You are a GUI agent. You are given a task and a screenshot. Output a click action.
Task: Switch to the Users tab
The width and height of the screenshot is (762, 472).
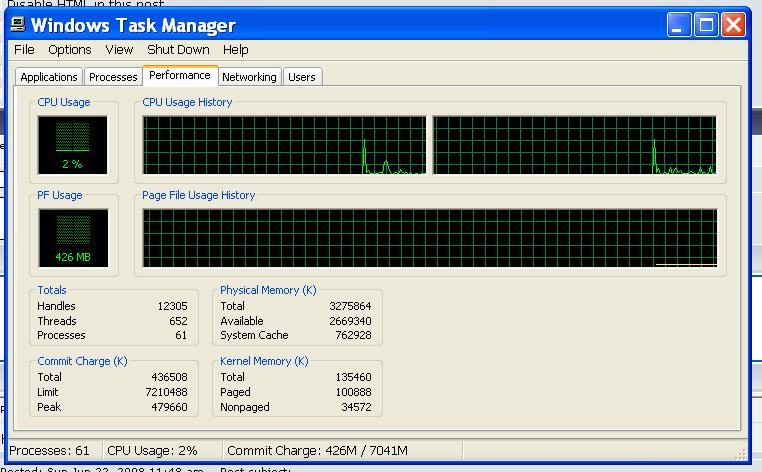pos(301,77)
